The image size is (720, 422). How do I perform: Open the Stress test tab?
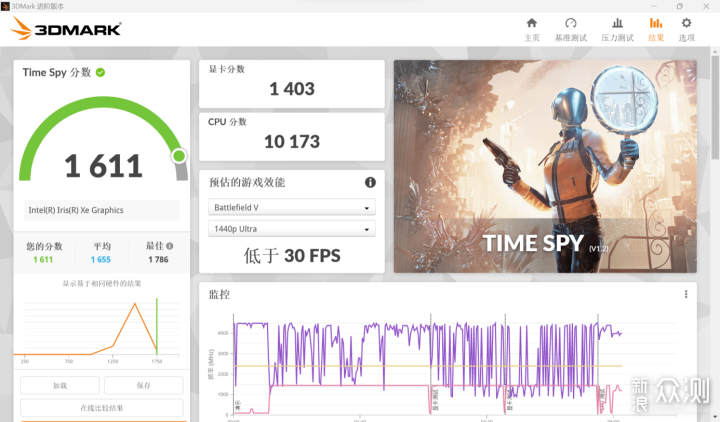[617, 29]
